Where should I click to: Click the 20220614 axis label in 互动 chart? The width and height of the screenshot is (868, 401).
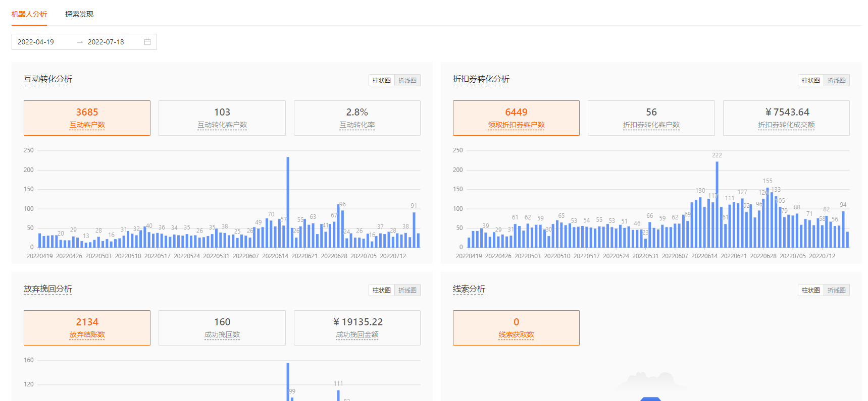(275, 256)
